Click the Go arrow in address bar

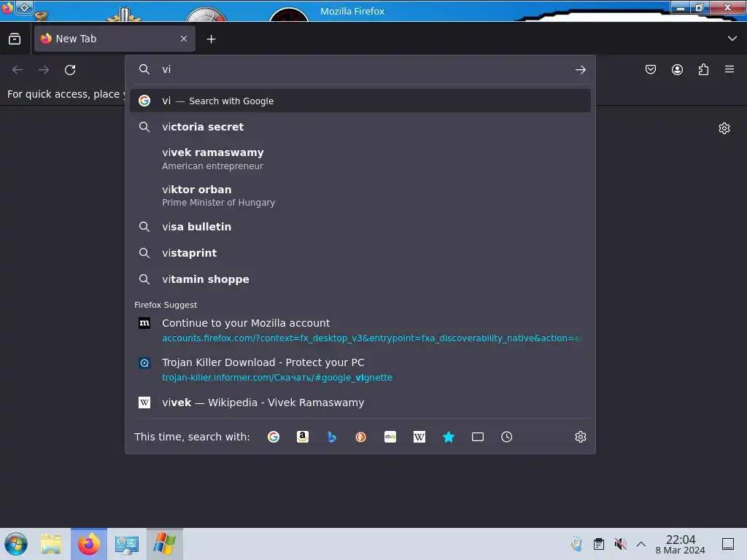tap(580, 70)
